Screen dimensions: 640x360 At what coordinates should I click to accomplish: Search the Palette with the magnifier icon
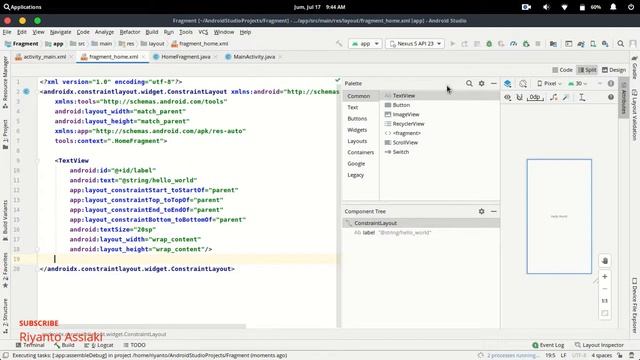coord(469,83)
